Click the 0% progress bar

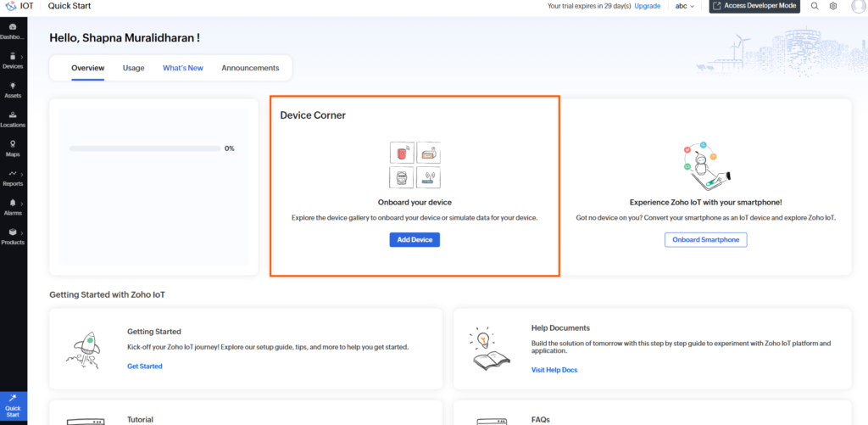point(145,148)
